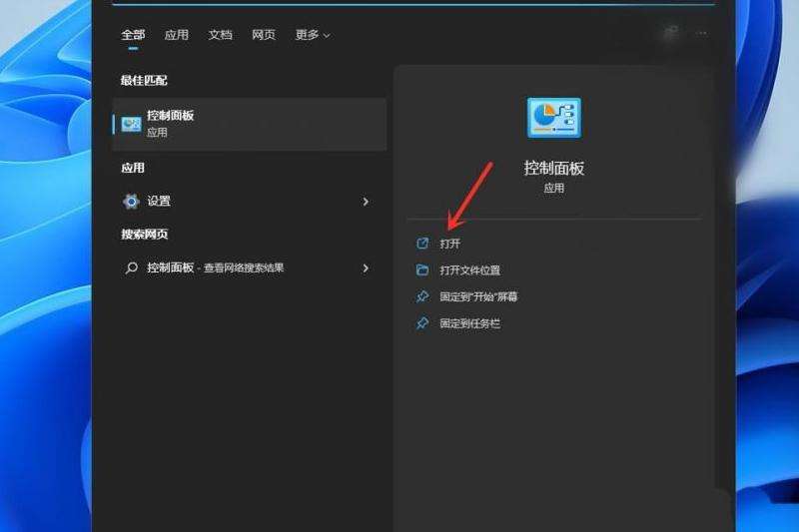
Task: Click 打开文件位置 option
Action: pyautogui.click(x=469, y=270)
